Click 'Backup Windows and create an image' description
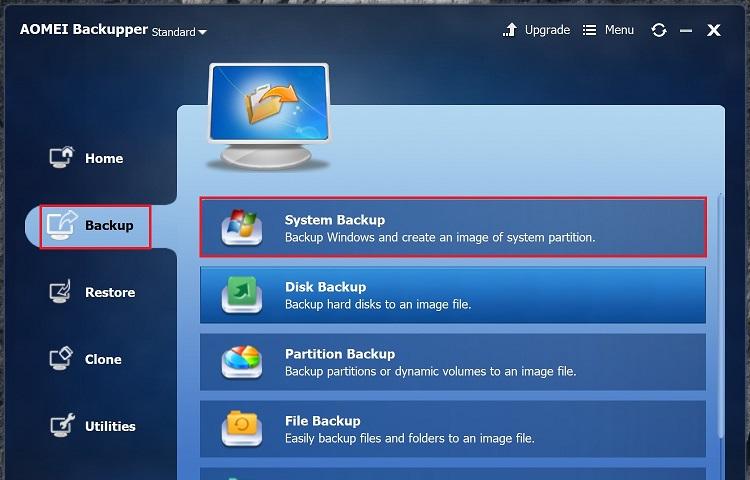 pyautogui.click(x=440, y=237)
